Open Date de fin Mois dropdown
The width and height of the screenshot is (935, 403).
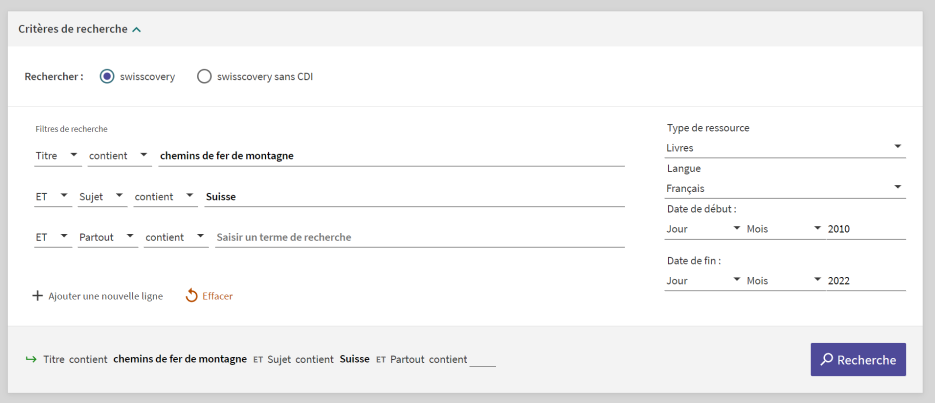[783, 280]
